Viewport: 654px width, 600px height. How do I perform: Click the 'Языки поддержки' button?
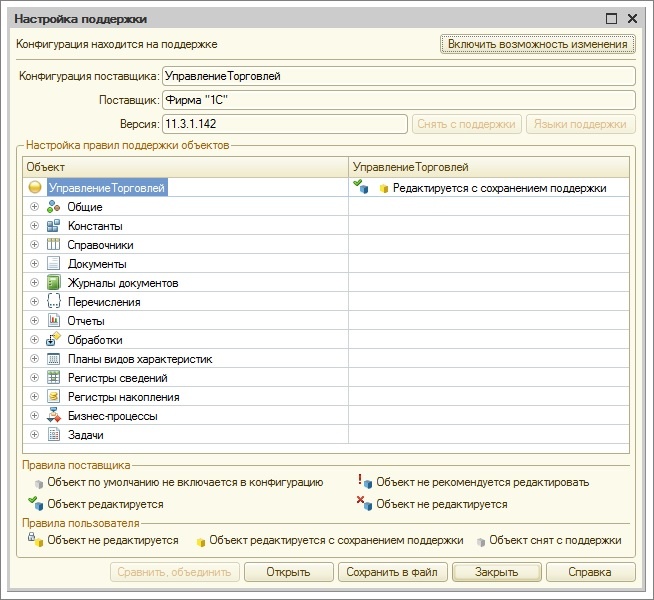[x=581, y=124]
